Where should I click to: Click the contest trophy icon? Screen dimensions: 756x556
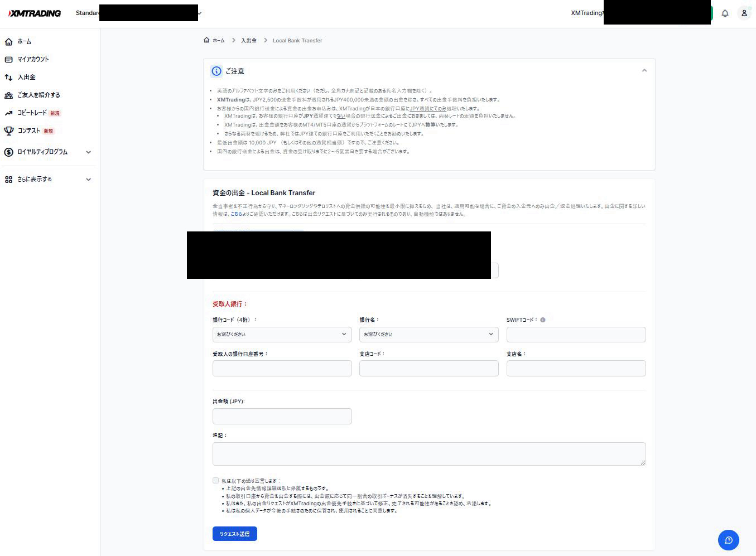[8, 130]
